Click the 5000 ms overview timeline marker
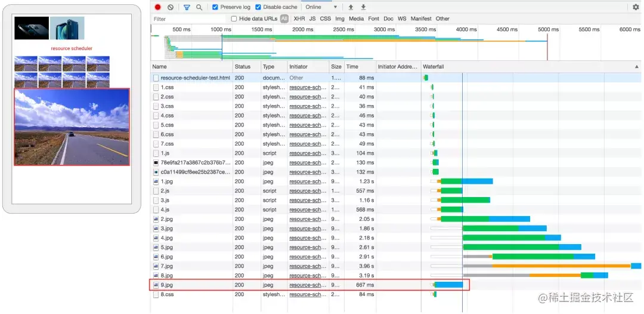This screenshot has width=644, height=314. click(549, 30)
